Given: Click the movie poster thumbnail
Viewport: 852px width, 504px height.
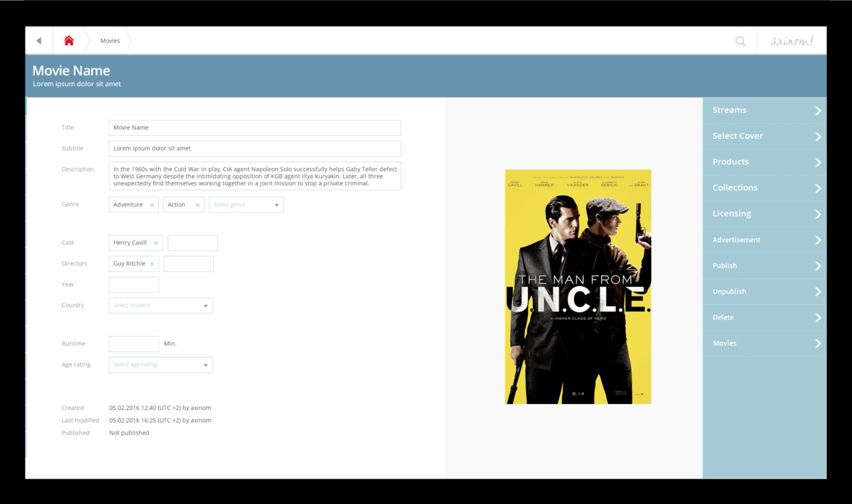Looking at the screenshot, I should tap(578, 286).
